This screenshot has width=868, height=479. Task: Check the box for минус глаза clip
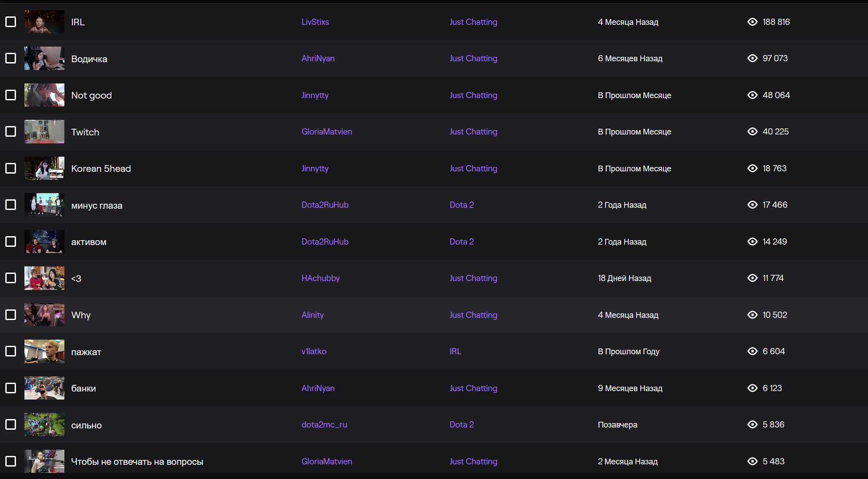(x=11, y=205)
